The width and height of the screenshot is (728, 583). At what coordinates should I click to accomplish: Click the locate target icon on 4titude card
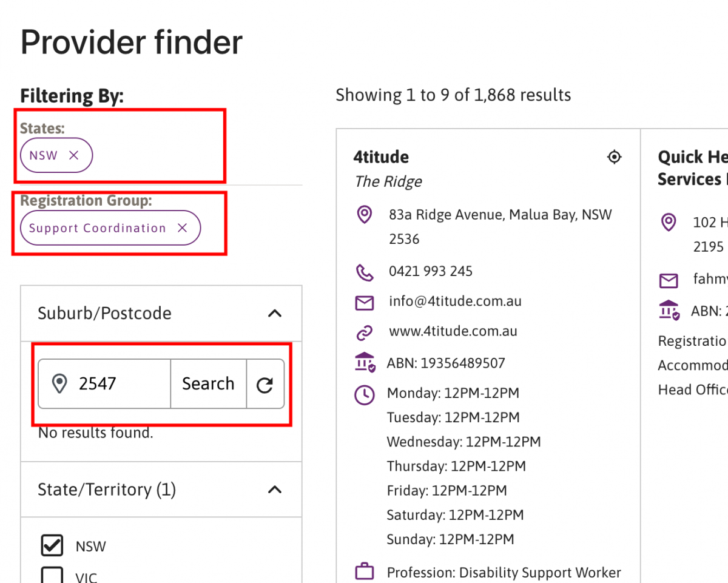[x=615, y=157]
